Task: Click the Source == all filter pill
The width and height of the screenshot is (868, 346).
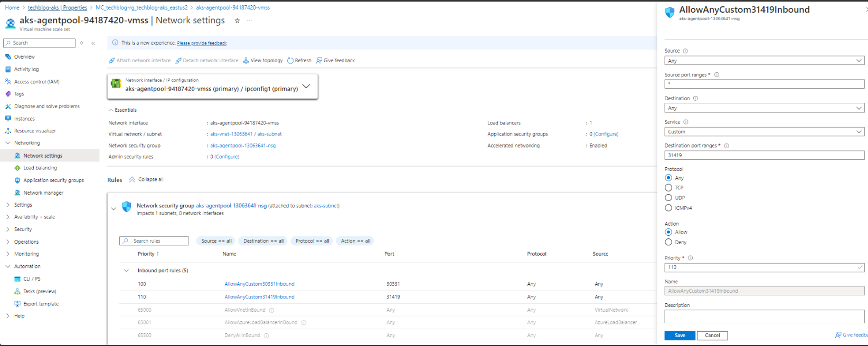Action: pyautogui.click(x=216, y=241)
